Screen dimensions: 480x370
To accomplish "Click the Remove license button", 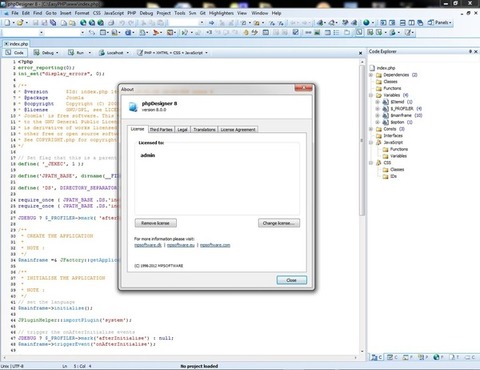I will tap(156, 223).
